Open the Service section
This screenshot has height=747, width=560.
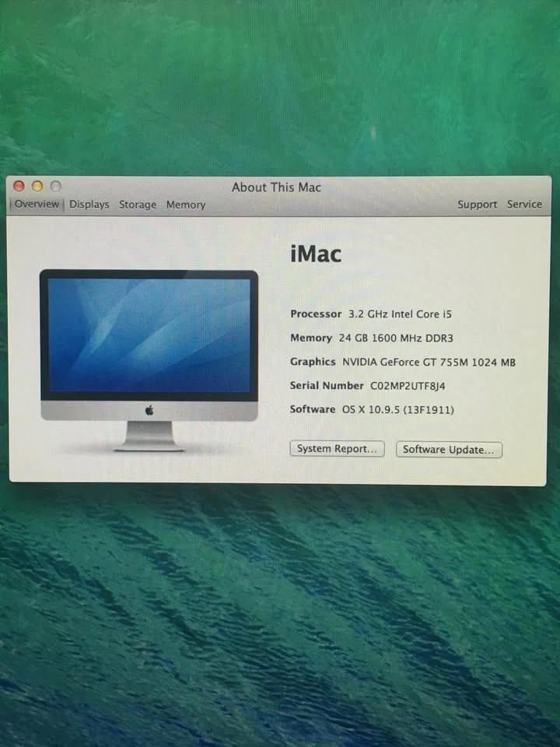524,205
